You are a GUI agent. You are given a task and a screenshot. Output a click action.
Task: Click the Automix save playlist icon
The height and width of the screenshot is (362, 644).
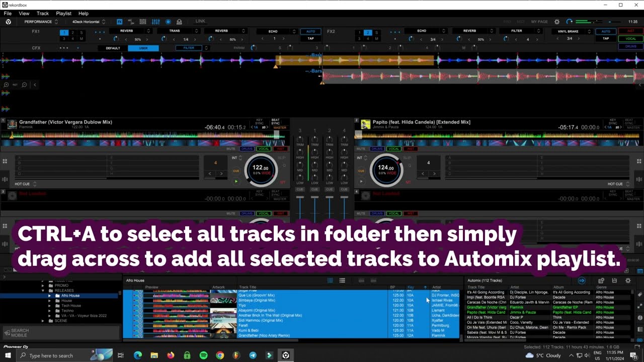(614, 281)
